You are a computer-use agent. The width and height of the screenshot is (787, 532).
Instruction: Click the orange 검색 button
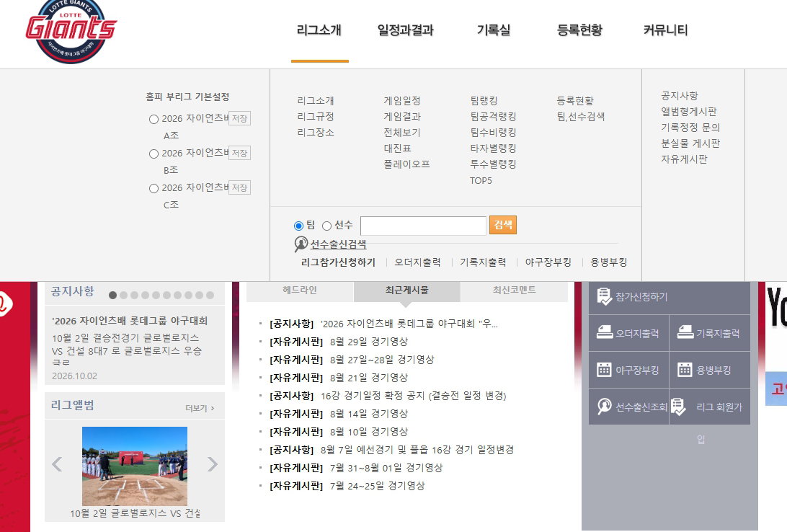point(503,225)
